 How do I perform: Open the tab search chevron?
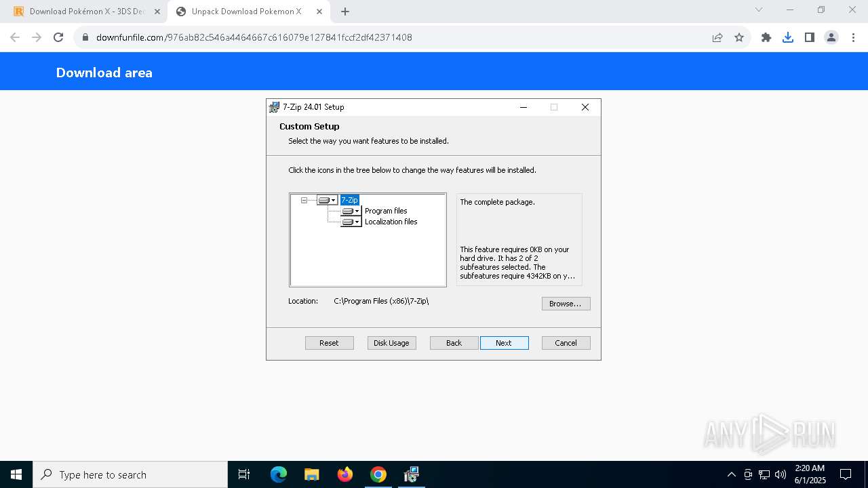pos(759,9)
